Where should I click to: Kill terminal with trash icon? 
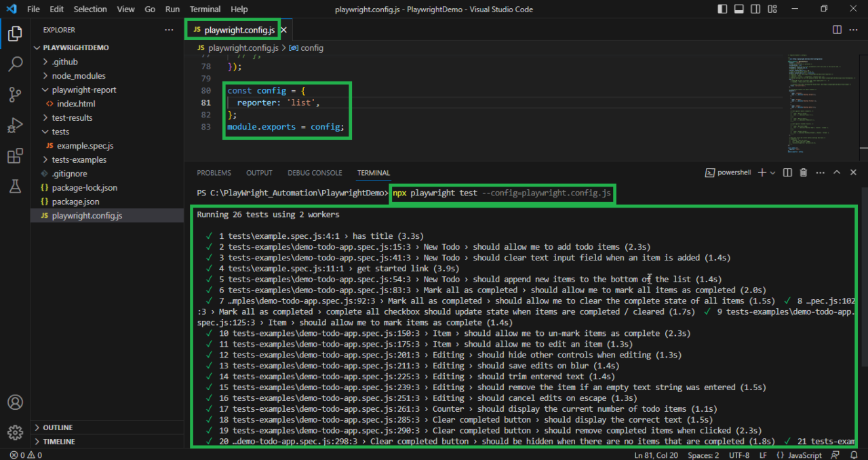point(804,173)
